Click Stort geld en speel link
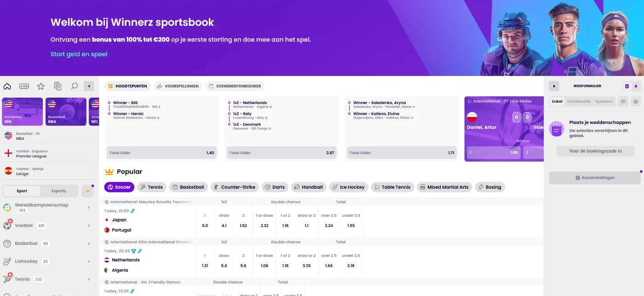The height and width of the screenshot is (296, 644). click(x=79, y=54)
